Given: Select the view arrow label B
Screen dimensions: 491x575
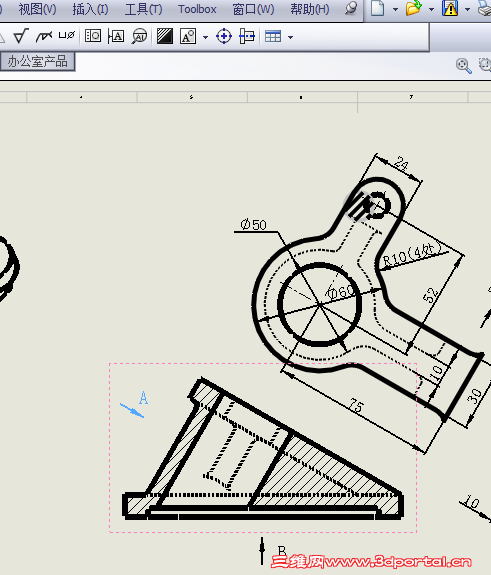Looking at the screenshot, I should pyautogui.click(x=282, y=550).
